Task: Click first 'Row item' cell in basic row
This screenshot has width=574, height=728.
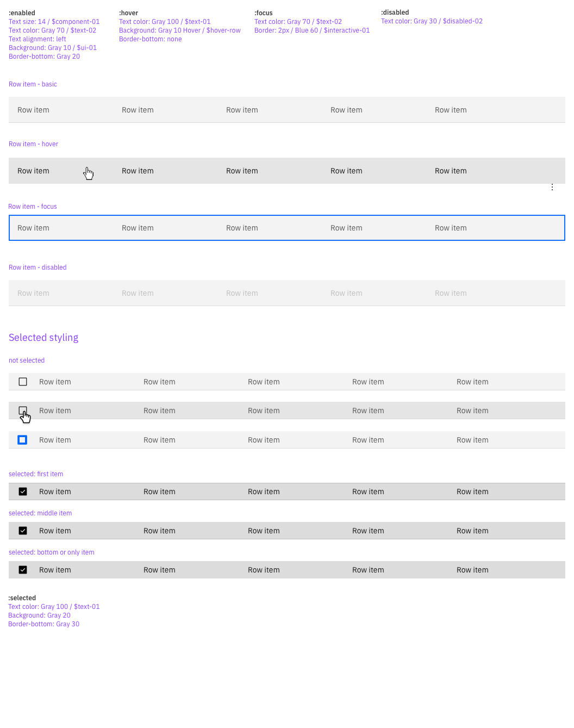Action: pyautogui.click(x=33, y=110)
